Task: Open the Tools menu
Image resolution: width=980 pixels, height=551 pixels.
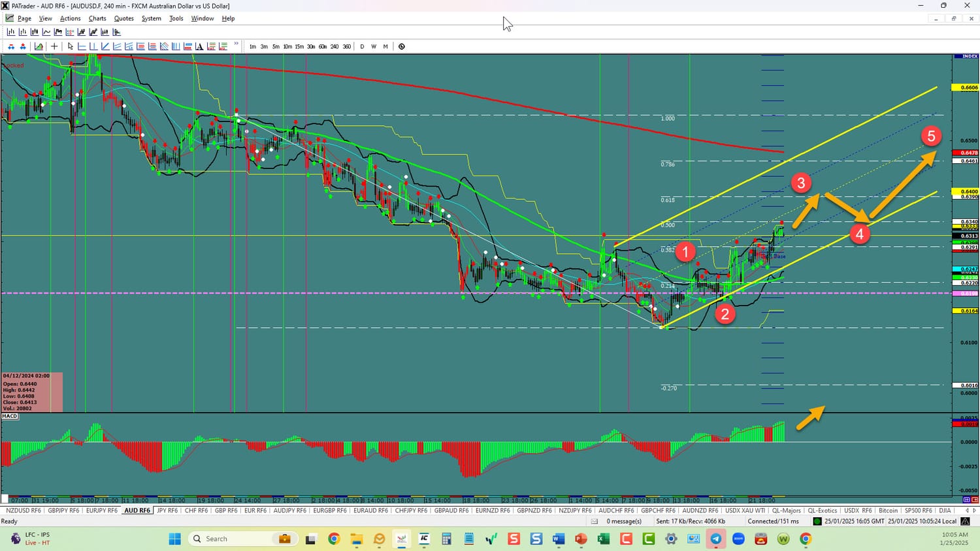Action: point(176,18)
